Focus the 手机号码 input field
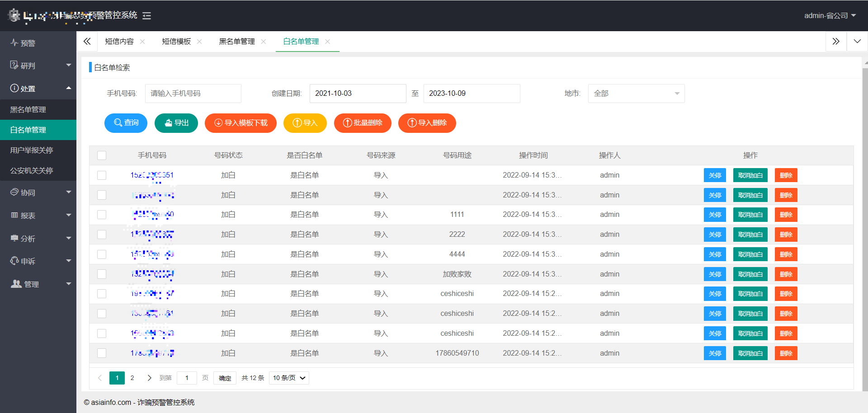 [193, 94]
